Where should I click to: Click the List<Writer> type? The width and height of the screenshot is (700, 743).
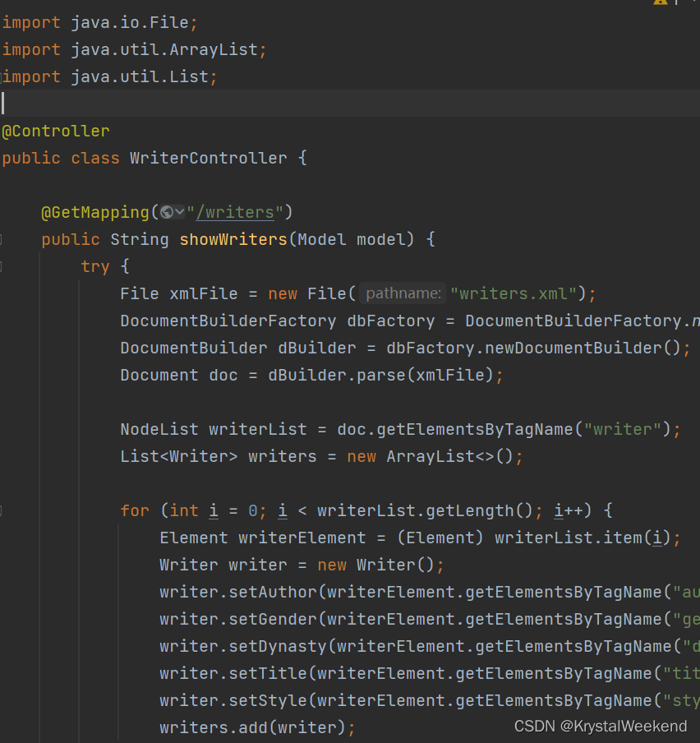tap(179, 456)
